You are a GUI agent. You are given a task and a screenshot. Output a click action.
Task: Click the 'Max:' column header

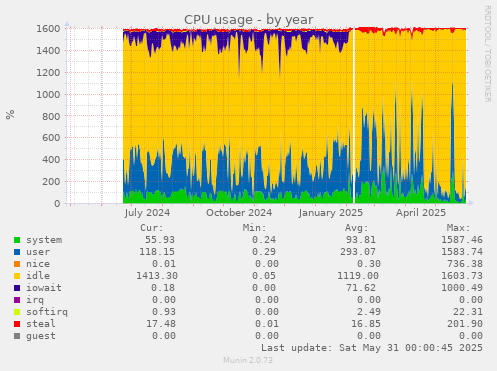coord(459,228)
